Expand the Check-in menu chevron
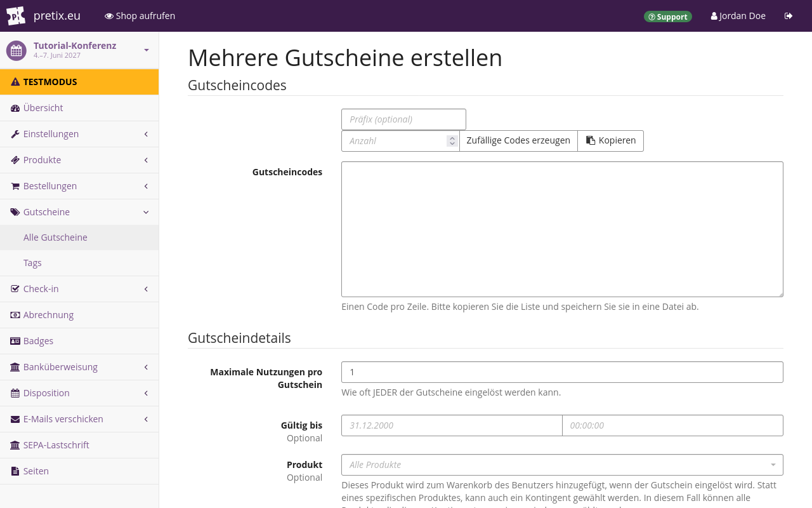 coord(146,289)
